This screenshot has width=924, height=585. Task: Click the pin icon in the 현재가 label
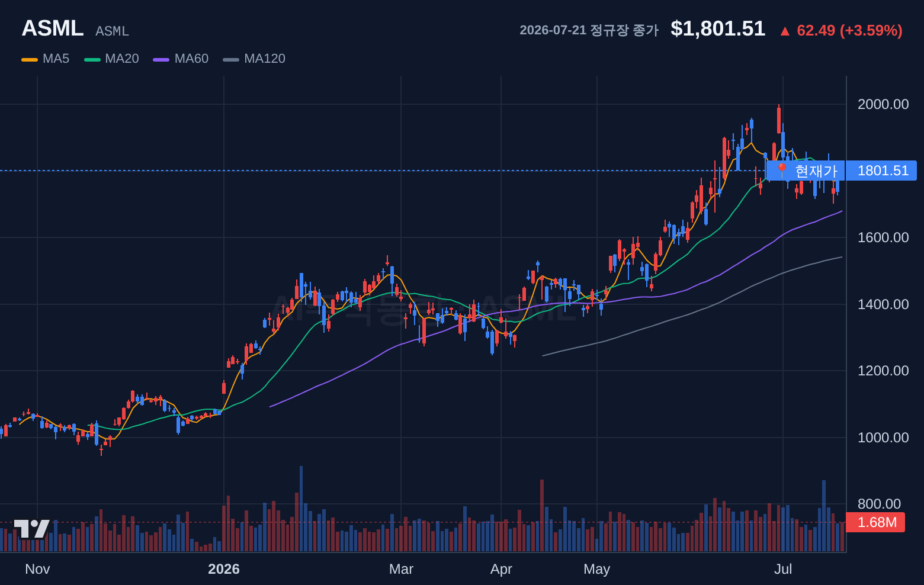pos(782,171)
